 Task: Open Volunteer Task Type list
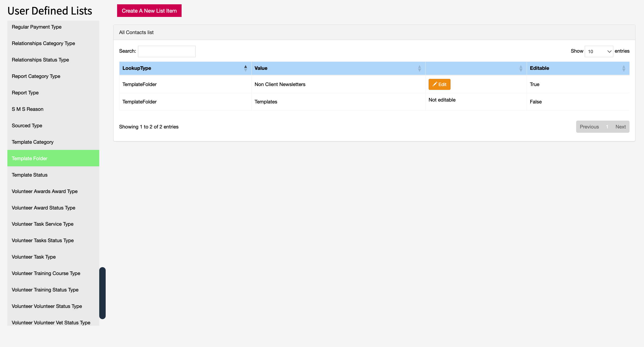click(53, 257)
